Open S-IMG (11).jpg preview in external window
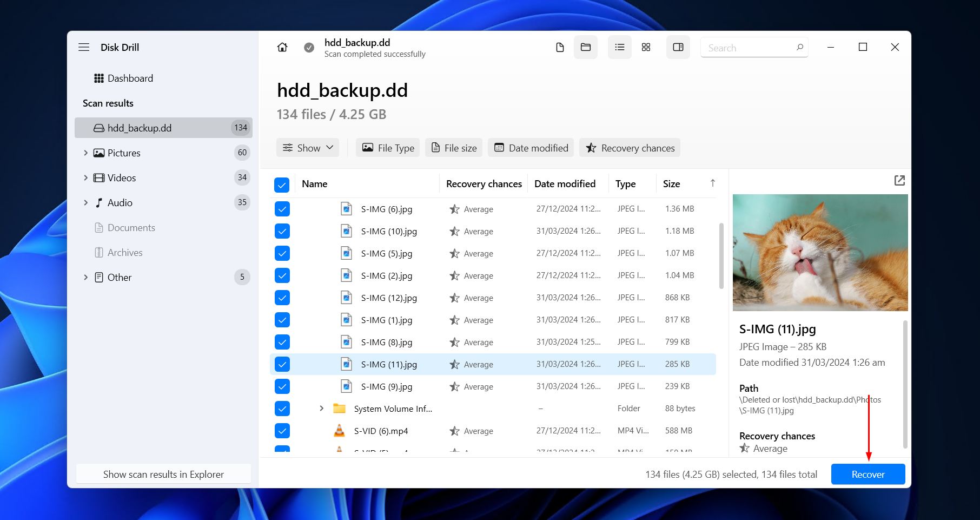This screenshot has height=520, width=980. [899, 180]
